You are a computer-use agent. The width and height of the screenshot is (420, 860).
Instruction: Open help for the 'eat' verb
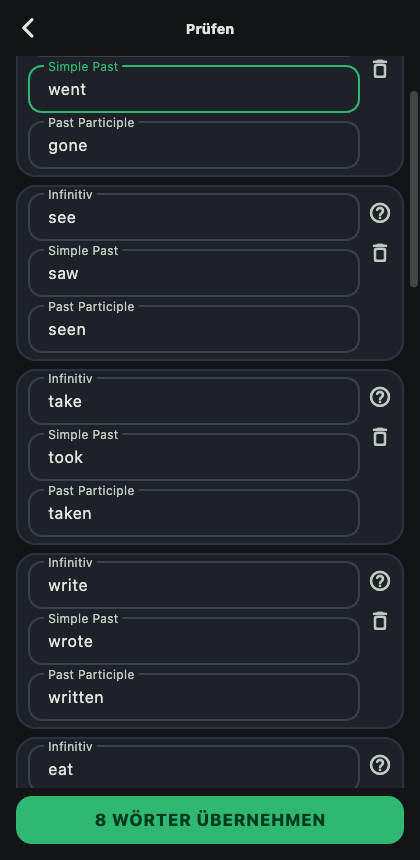[380, 765]
